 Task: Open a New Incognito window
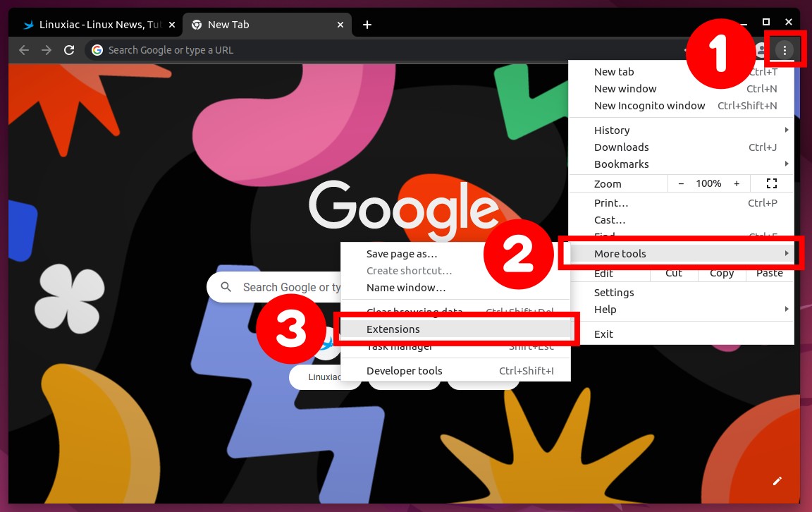(681, 106)
